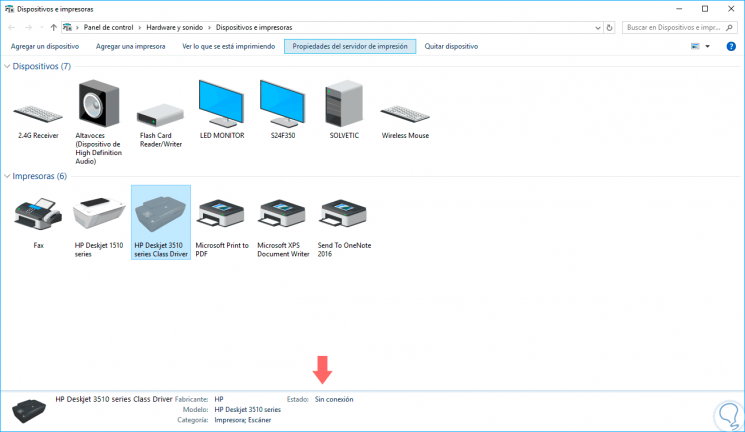
Task: Click Agregar una impresora
Action: point(131,46)
